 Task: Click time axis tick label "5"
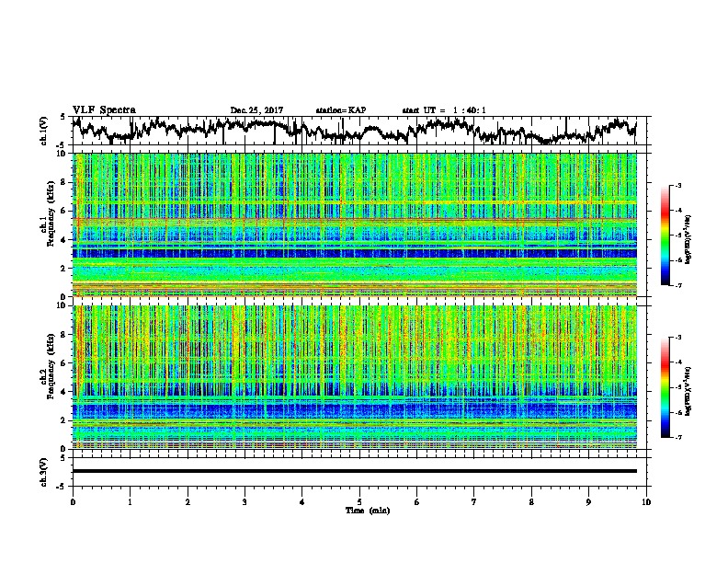coord(359,502)
